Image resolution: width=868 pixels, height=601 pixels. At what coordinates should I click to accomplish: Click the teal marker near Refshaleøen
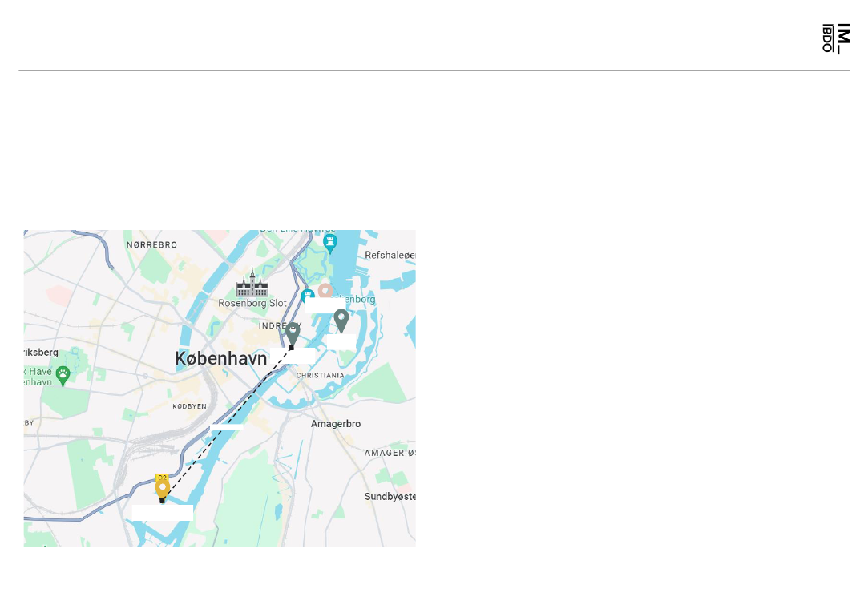[x=330, y=244]
